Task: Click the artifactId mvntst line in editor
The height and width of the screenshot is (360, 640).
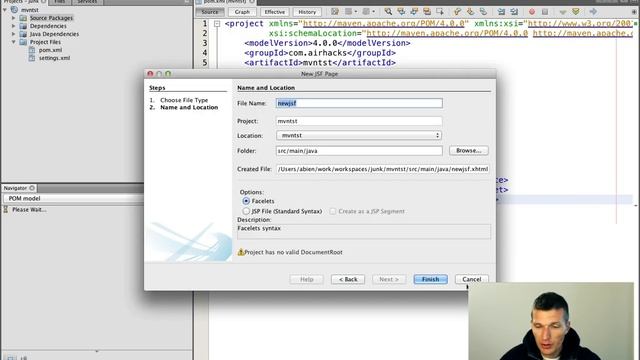Action: tap(320, 63)
